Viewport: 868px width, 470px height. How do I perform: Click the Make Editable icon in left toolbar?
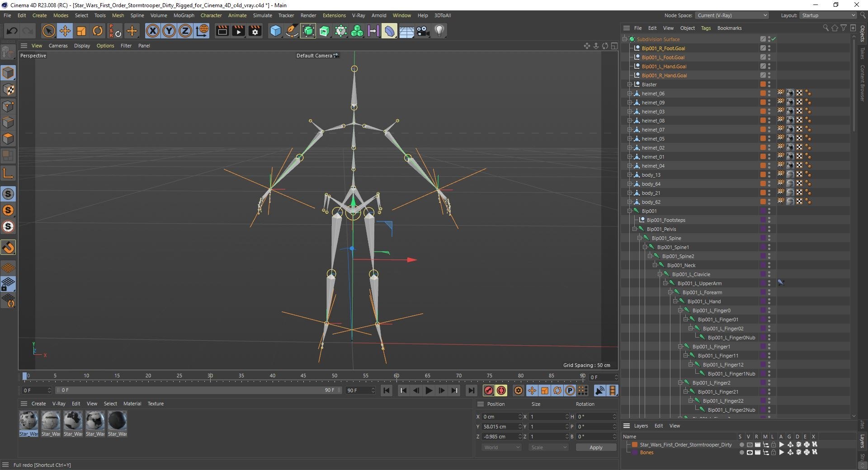[8, 52]
